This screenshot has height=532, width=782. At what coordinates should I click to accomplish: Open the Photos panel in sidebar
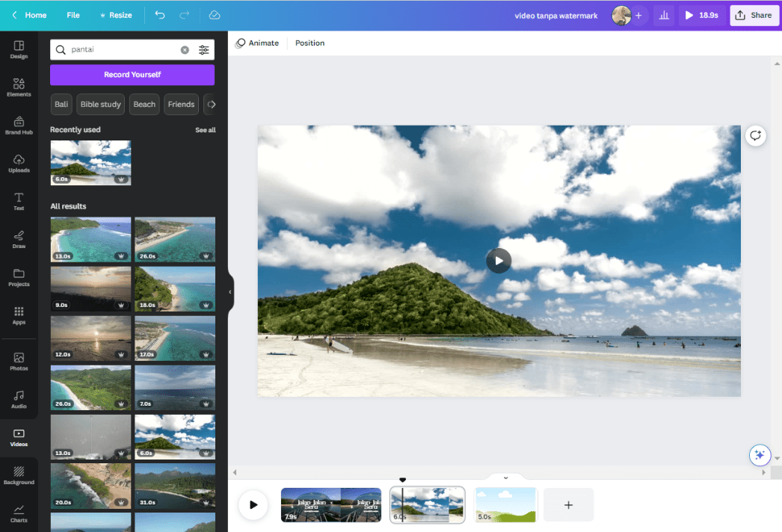click(x=19, y=360)
